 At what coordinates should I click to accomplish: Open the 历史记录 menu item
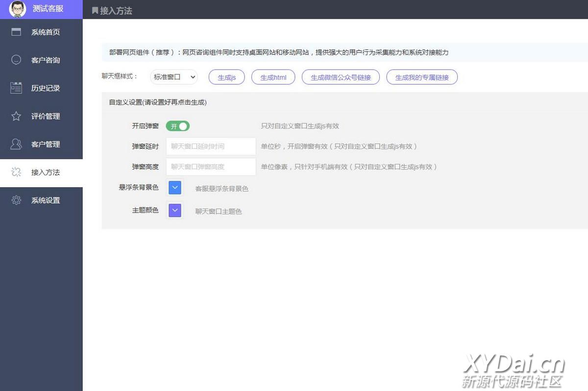45,88
